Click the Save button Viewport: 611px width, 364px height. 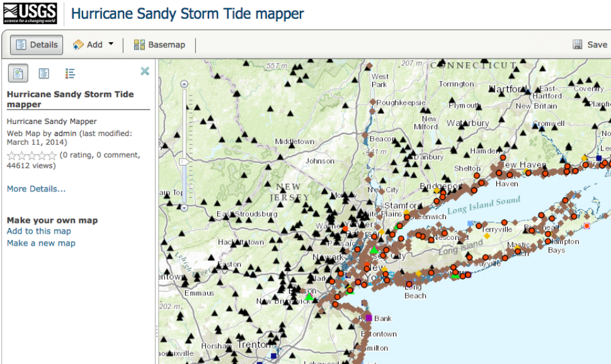[590, 45]
